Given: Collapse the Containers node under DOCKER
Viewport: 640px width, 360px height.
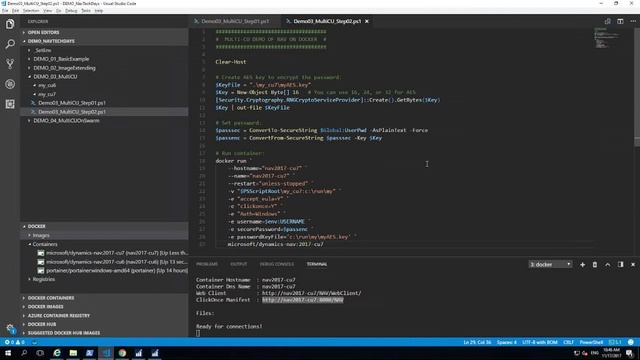Looking at the screenshot, I should (x=45, y=244).
